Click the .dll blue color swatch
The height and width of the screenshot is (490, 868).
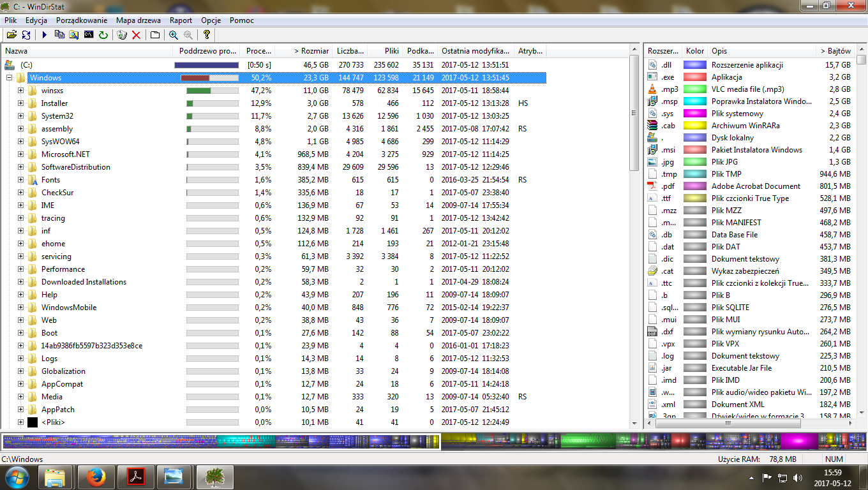[694, 65]
